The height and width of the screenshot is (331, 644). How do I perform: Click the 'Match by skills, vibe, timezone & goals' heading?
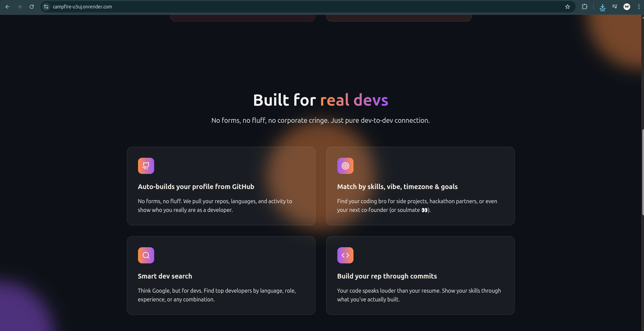coord(397,187)
